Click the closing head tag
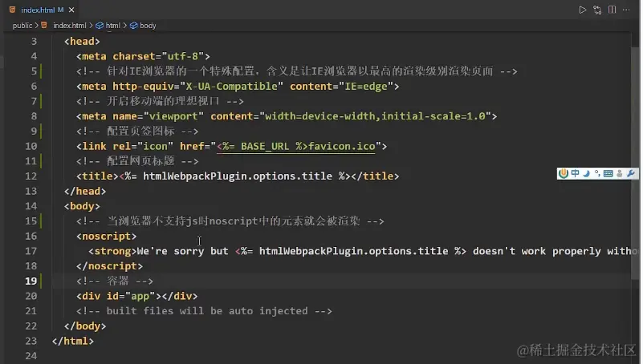643x364 pixels. click(x=85, y=191)
